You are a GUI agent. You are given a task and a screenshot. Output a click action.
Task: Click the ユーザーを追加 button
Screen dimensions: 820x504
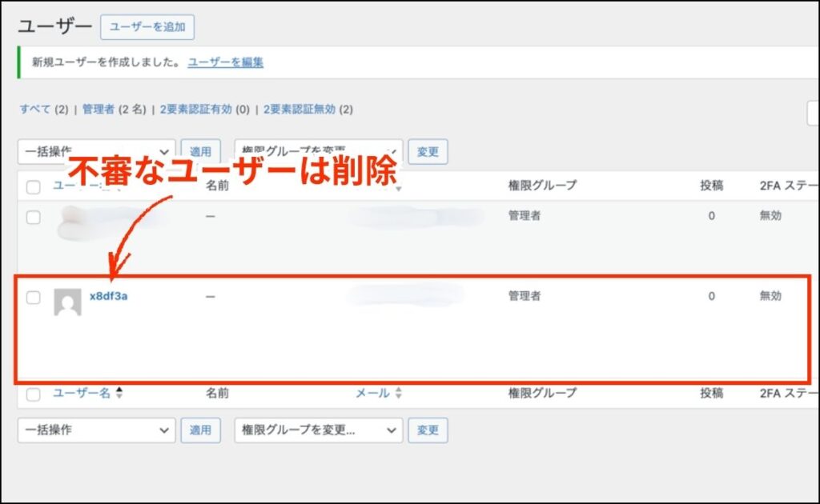pos(147,26)
